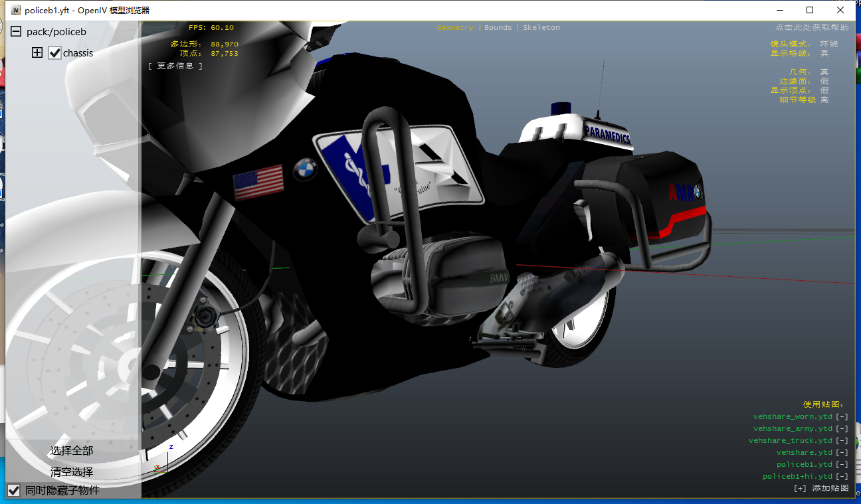Click the 选择全部 select all button
Viewport: 861px width, 504px height.
click(x=72, y=451)
